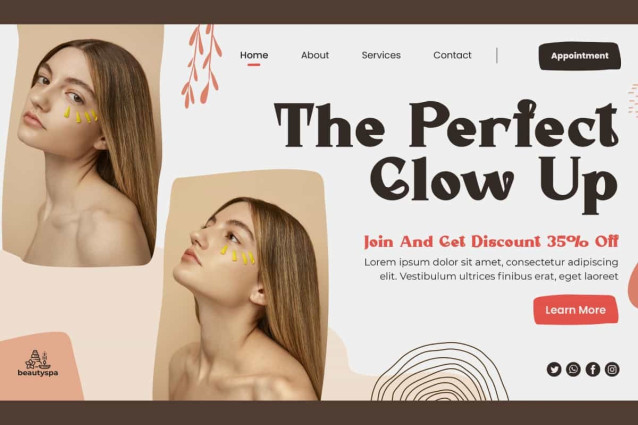
Task: Open the Twitter social icon
Action: [x=553, y=369]
